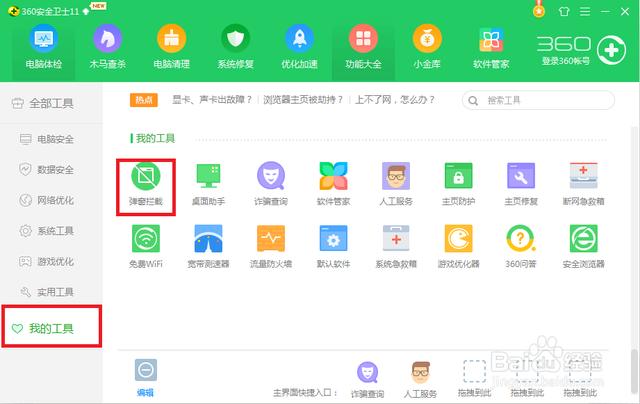Click inside the 搜索工具 search field
Screen dimensions: 640x404
tap(538, 100)
